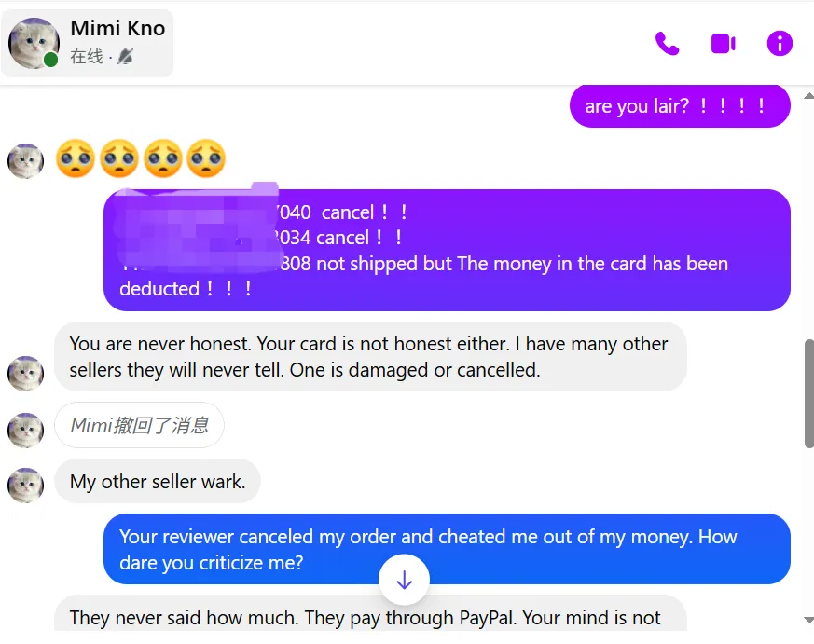Select the "not shipped" purple message bubble
This screenshot has width=814, height=644.
[447, 250]
